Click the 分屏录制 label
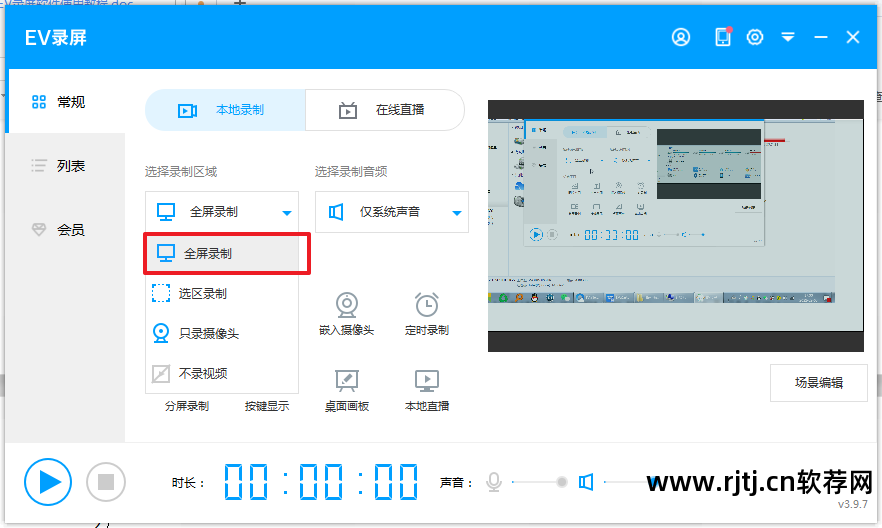 point(187,406)
